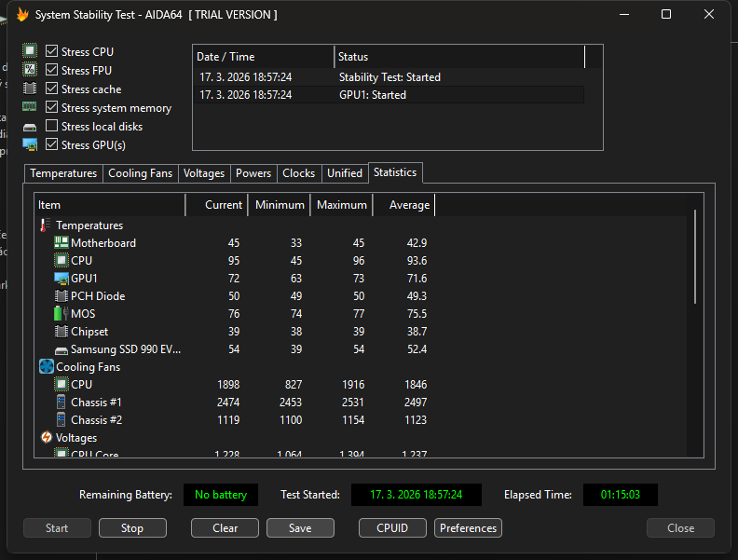The width and height of the screenshot is (738, 560).
Task: Click the Elapsed Time value 01:15:03
Action: (x=621, y=495)
